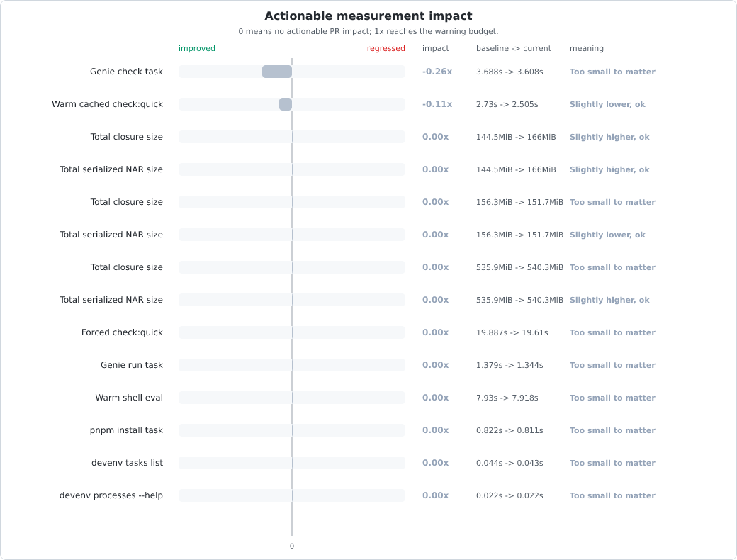Select the "pnpm install task" row label
The image size is (737, 560).
126,430
